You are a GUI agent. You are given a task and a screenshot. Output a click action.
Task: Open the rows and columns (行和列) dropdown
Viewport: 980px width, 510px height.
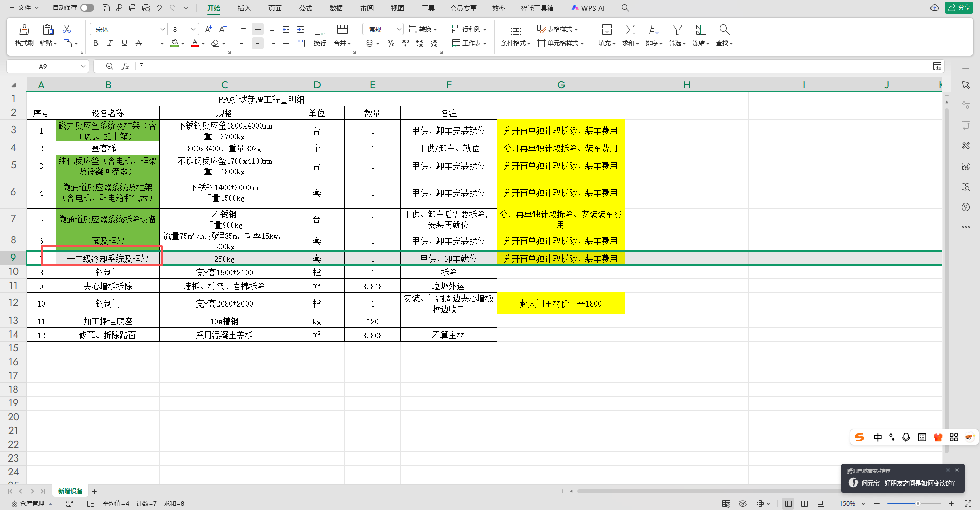(x=469, y=29)
